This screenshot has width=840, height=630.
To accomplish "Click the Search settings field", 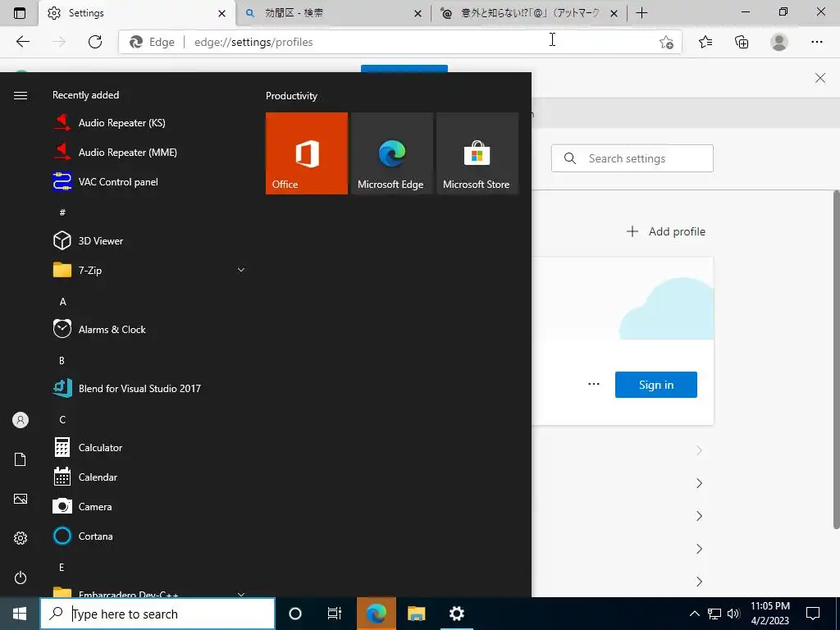I will pyautogui.click(x=632, y=158).
